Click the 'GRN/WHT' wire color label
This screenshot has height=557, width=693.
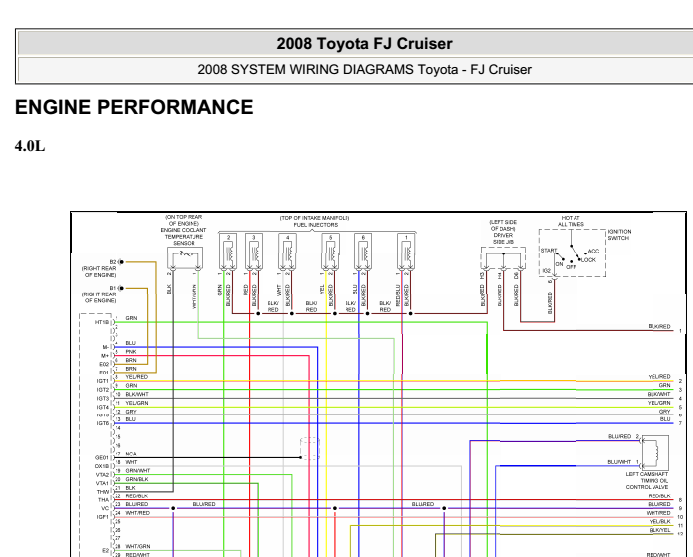coord(138,471)
